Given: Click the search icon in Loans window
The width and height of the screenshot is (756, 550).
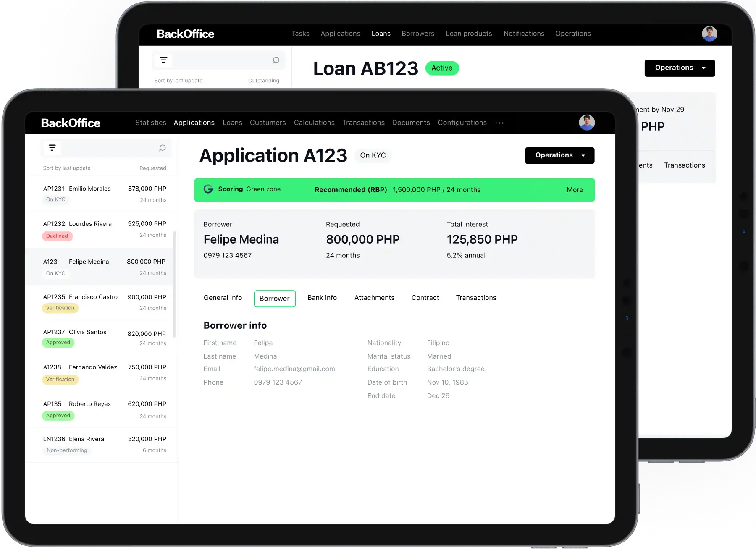Looking at the screenshot, I should pos(276,60).
